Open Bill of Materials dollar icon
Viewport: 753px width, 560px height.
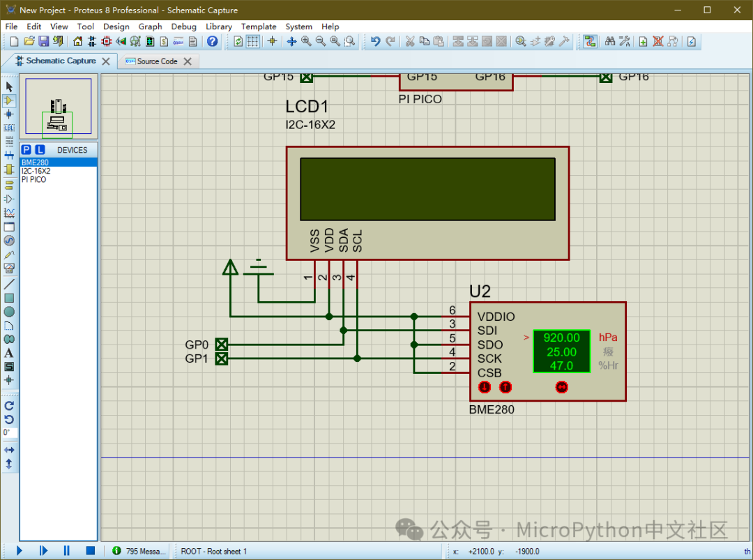[x=165, y=42]
